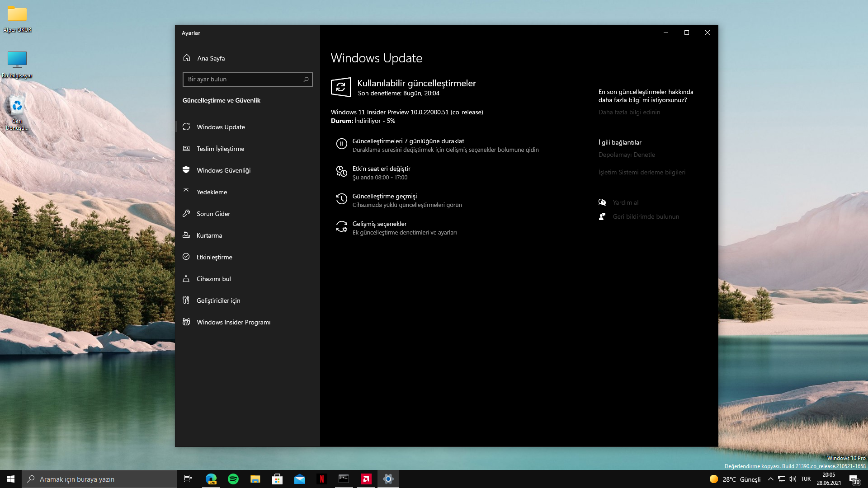This screenshot has height=488, width=868.
Task: Click Daha fazla bilgi edinin link
Action: click(x=629, y=112)
